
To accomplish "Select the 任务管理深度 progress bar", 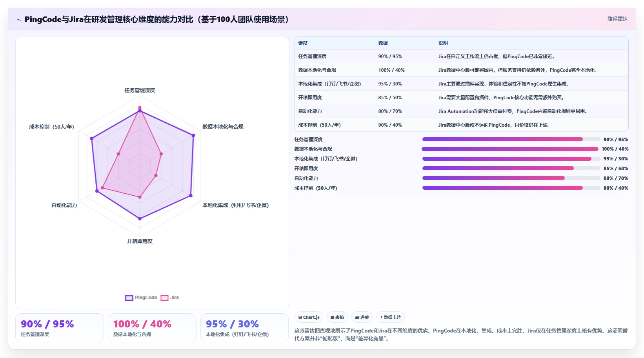I will (x=511, y=139).
